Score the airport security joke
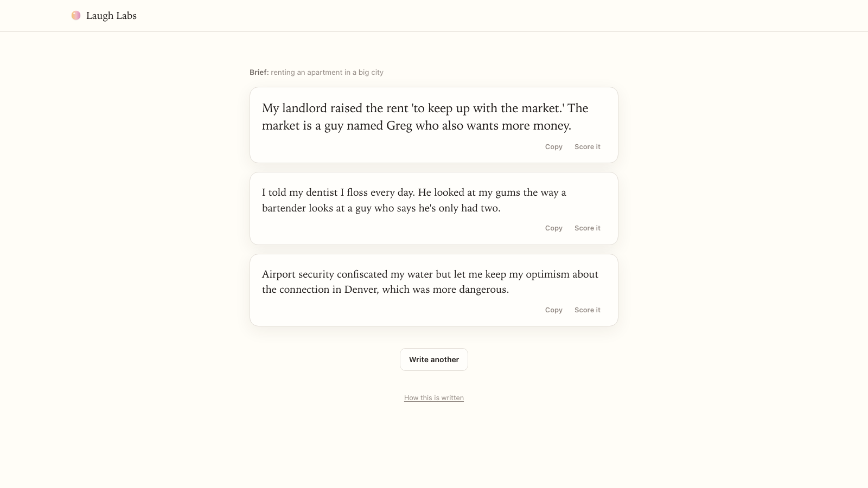The image size is (868, 488). (588, 310)
